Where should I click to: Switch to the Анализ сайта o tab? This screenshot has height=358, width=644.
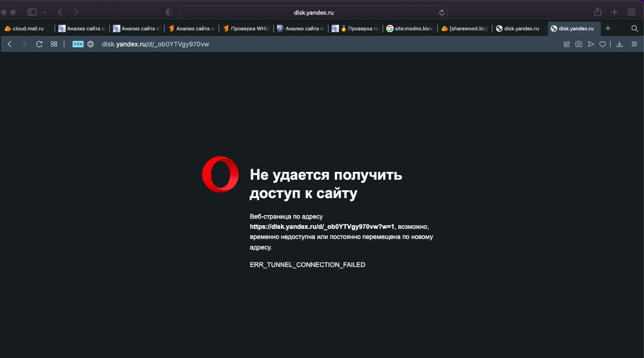pyautogui.click(x=192, y=28)
